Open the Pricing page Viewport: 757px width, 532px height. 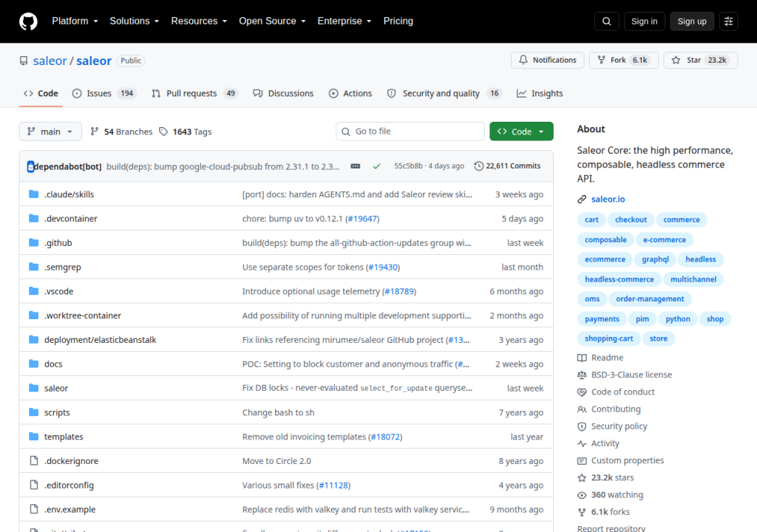pyautogui.click(x=398, y=21)
